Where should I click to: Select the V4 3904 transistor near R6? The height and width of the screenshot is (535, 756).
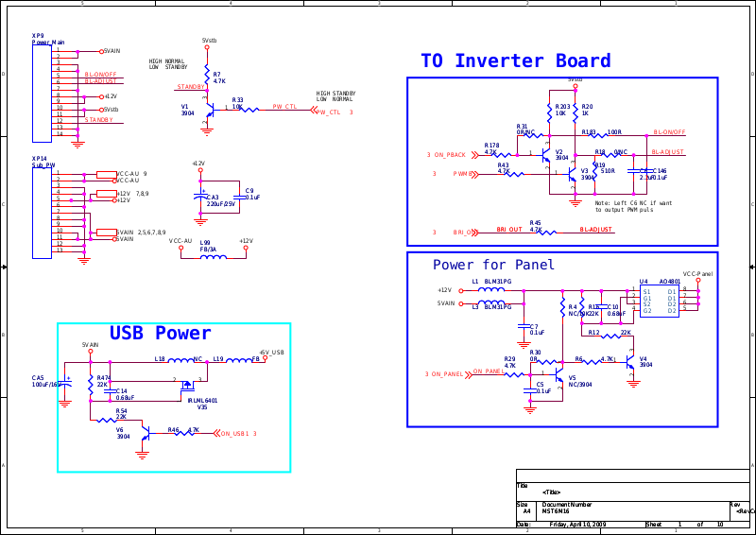[x=630, y=363]
